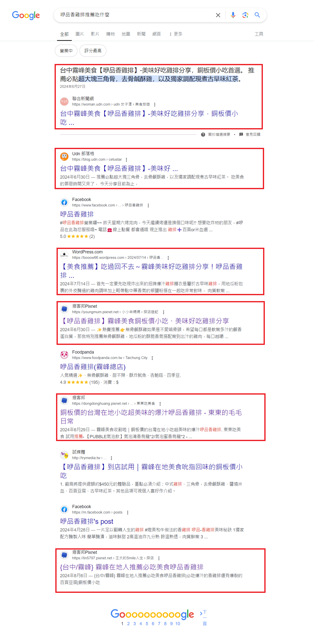
Task: Open the 工具 search tools
Action: [259, 34]
